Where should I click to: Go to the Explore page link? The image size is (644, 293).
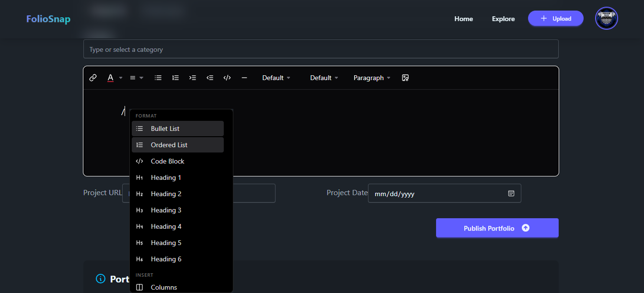(x=503, y=19)
